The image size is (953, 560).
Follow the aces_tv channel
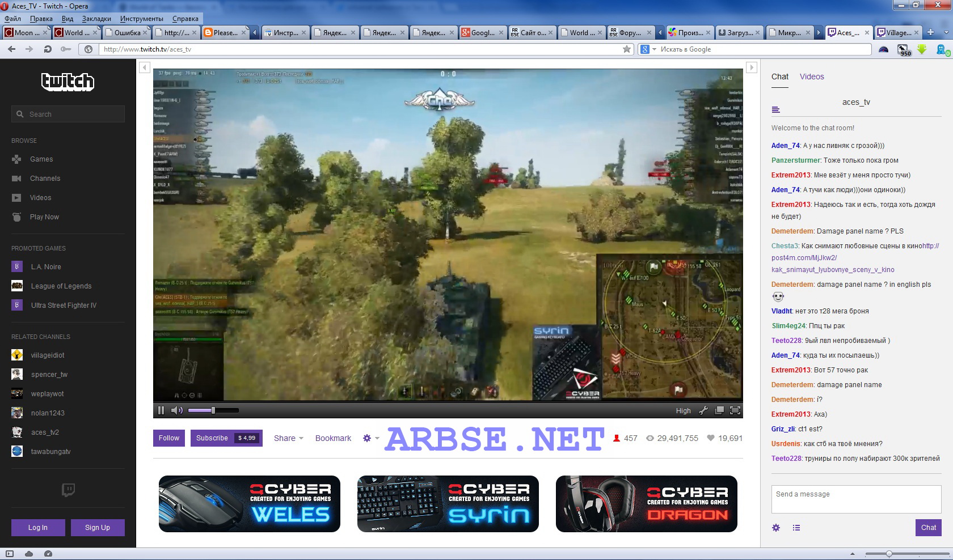(x=169, y=438)
